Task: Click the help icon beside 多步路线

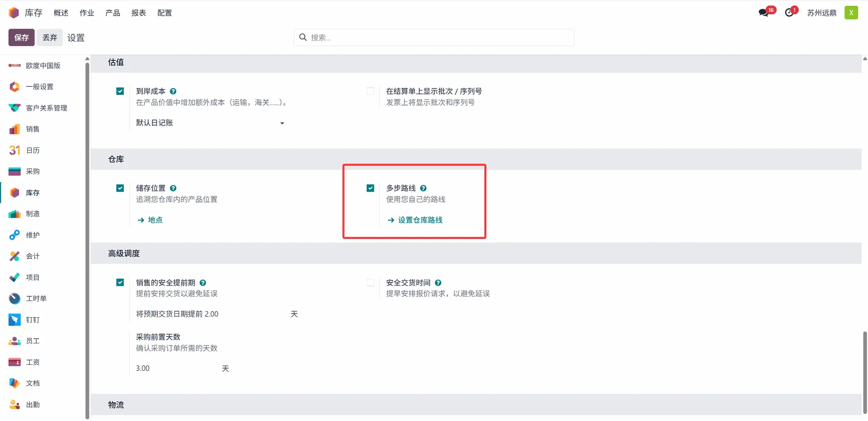Action: [x=423, y=188]
